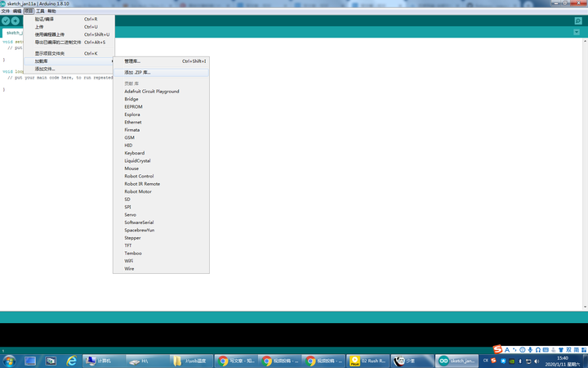Include the Firmata library
Viewport: 588px width, 368px height.
pos(161,130)
